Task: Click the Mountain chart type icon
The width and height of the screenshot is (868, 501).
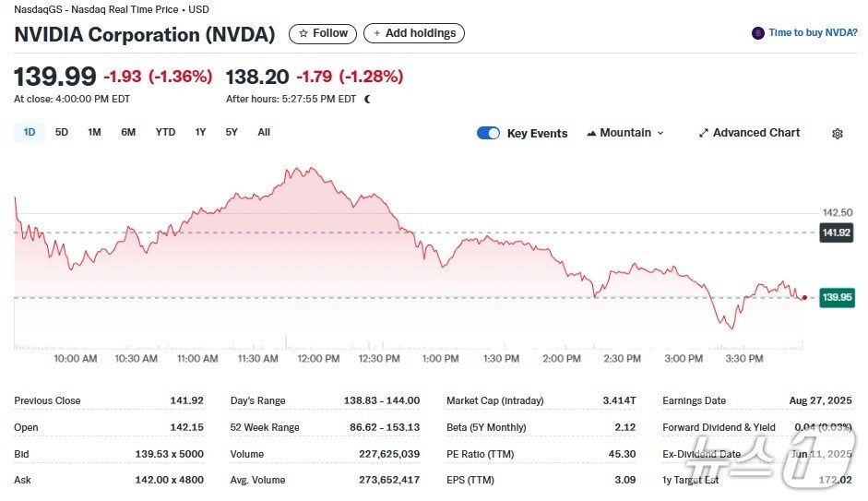Action: [590, 133]
